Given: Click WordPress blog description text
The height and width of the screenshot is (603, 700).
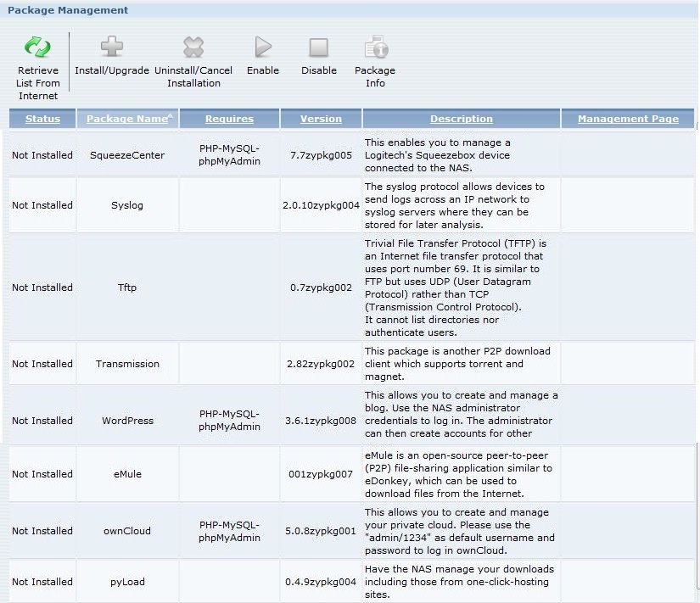Looking at the screenshot, I should [462, 414].
